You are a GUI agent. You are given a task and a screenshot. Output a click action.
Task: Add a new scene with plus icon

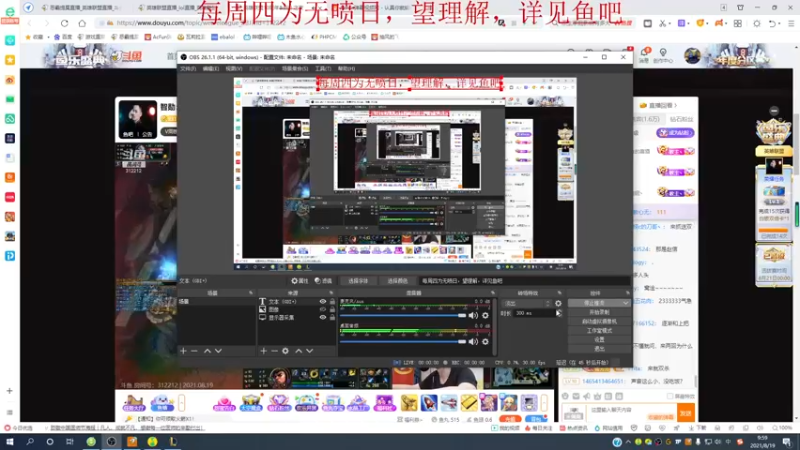tap(183, 351)
